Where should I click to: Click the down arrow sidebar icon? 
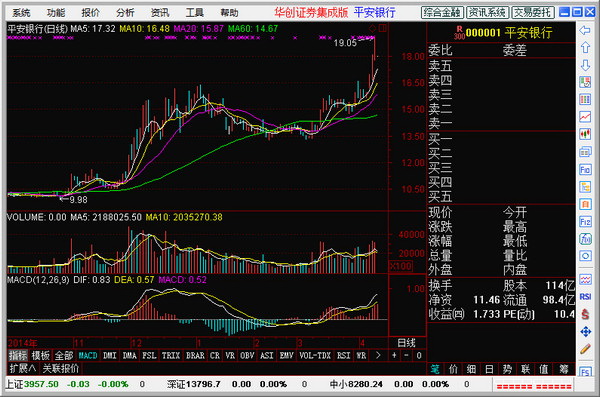coord(585,65)
